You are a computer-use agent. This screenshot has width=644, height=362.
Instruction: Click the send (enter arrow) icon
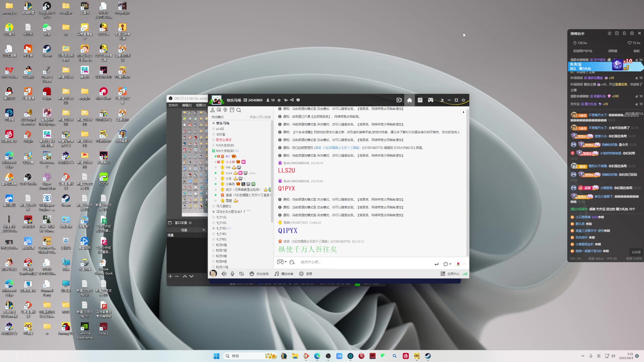tap(436, 264)
